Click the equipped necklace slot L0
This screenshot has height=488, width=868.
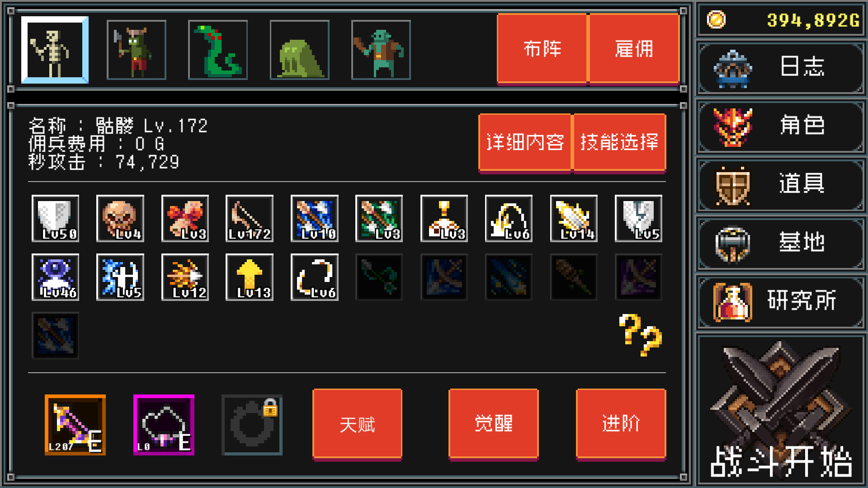tap(164, 425)
